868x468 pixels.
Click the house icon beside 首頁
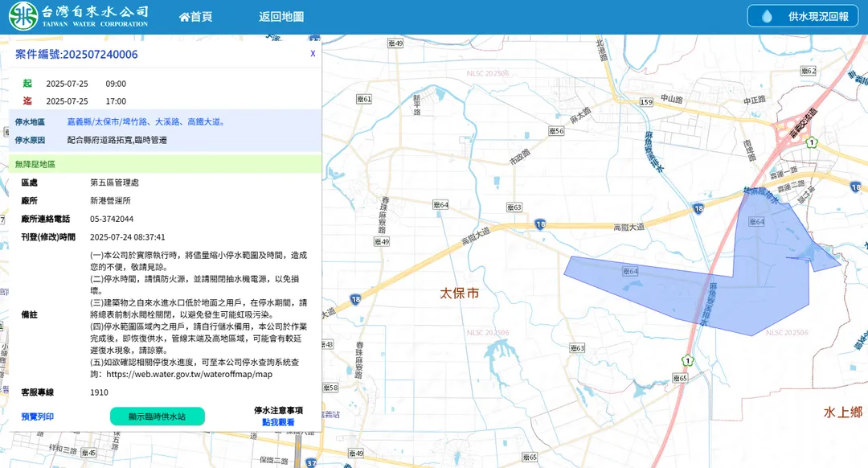click(184, 17)
